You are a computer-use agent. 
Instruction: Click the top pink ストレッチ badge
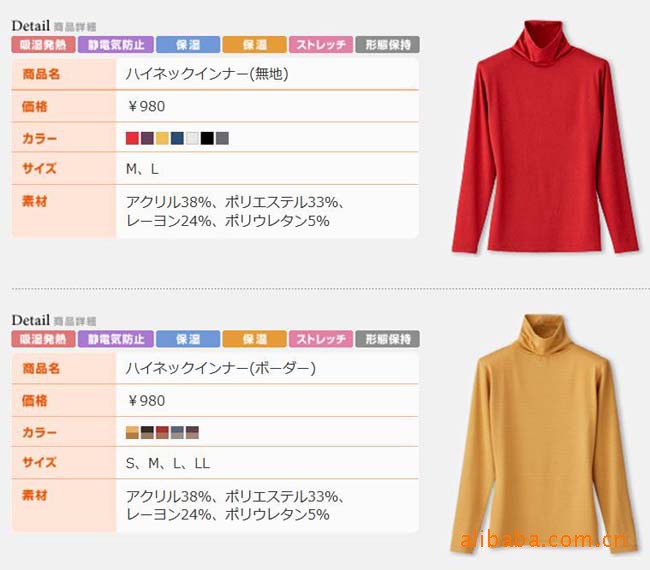pyautogui.click(x=321, y=45)
